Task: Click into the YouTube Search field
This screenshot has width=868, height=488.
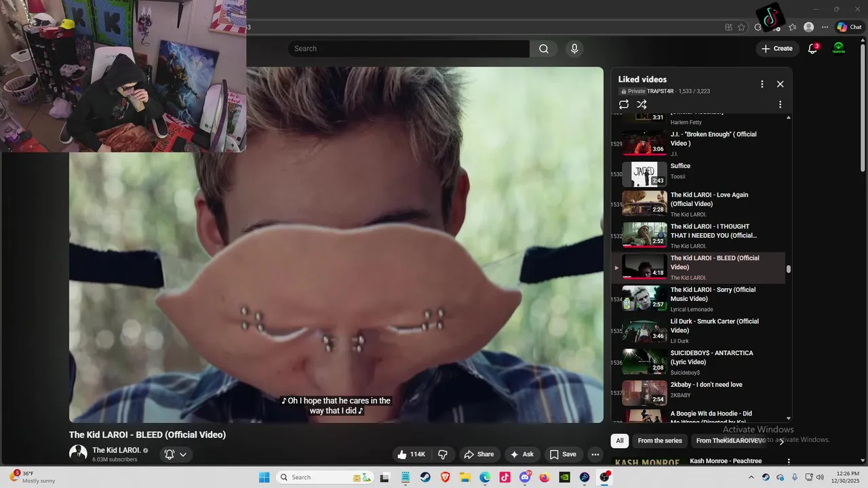Action: (409, 49)
